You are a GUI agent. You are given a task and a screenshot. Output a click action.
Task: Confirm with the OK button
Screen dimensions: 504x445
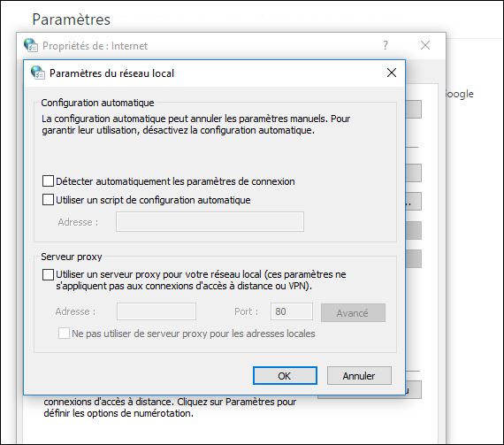pyautogui.click(x=285, y=375)
